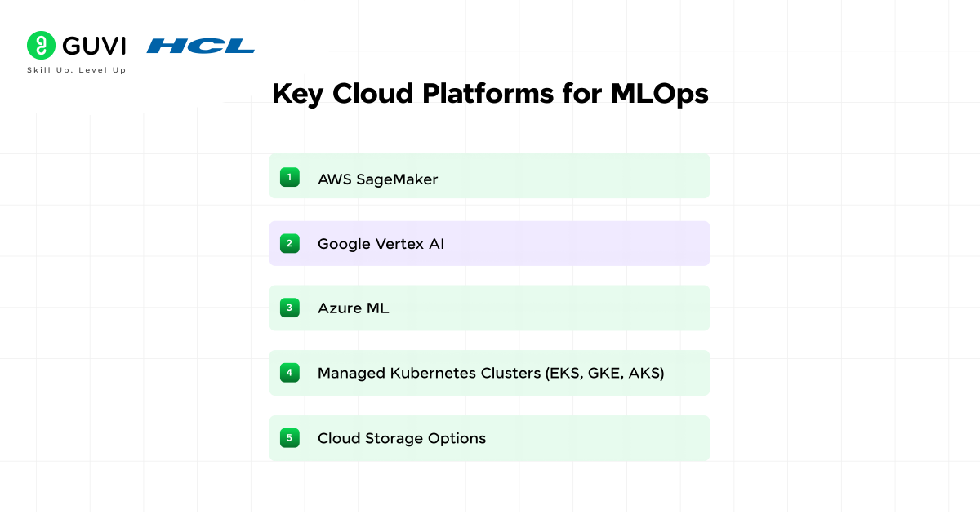Select the circular infinity mark in the GUVI logo
The image size is (980, 514).
(42, 45)
